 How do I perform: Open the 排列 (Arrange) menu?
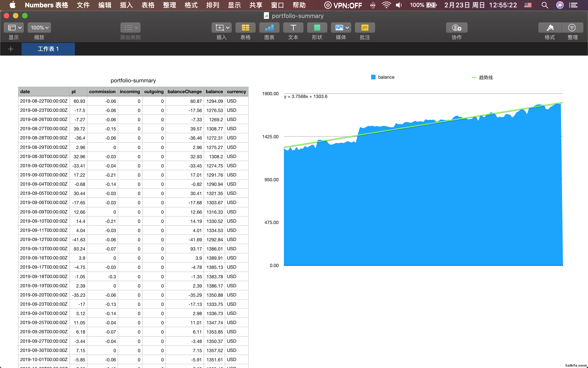click(213, 5)
